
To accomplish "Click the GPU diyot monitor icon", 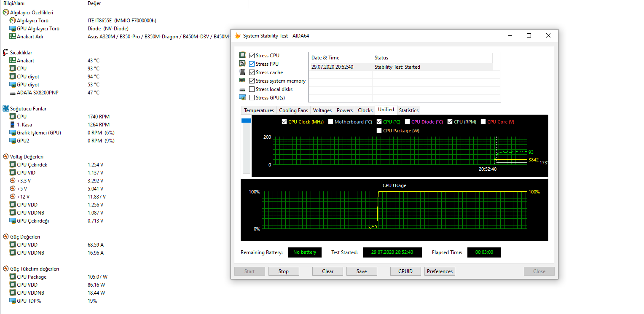I will coord(13,85).
